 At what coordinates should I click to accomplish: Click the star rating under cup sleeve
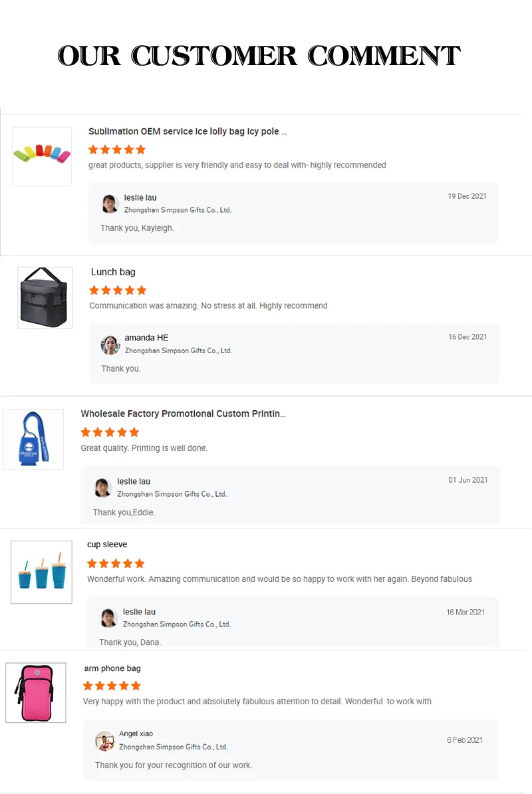click(116, 563)
